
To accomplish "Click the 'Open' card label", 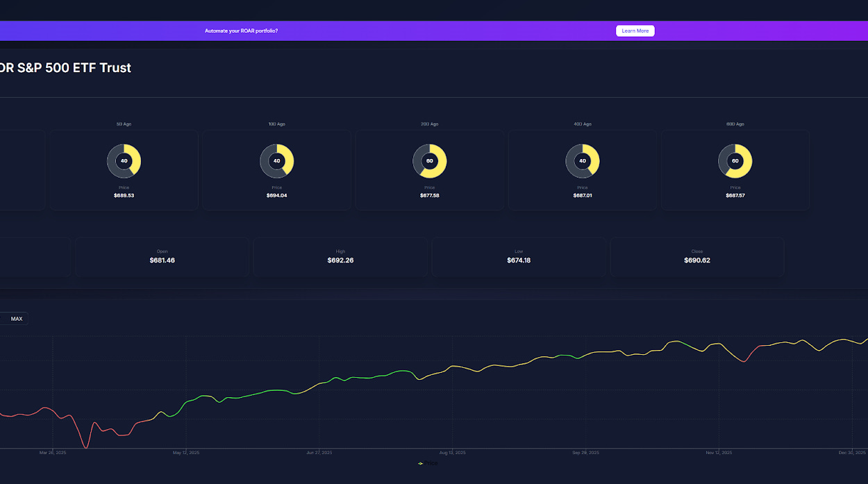I will click(x=162, y=251).
